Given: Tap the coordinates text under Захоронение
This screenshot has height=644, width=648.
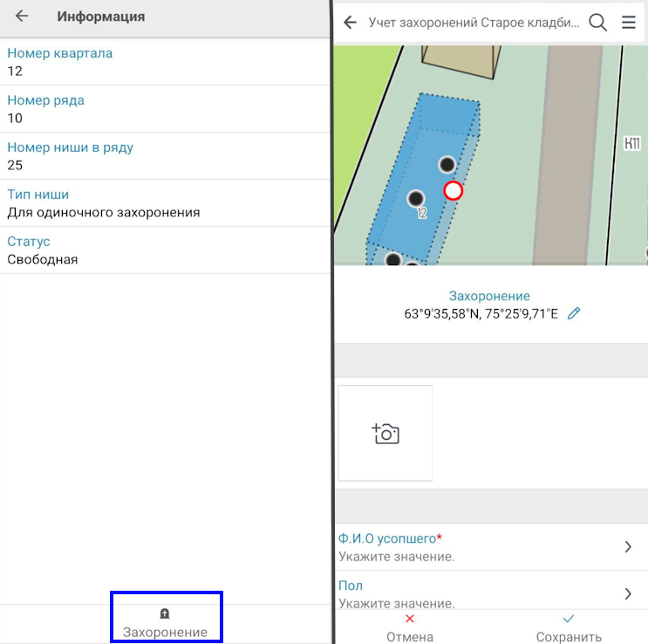Looking at the screenshot, I should click(x=481, y=313).
